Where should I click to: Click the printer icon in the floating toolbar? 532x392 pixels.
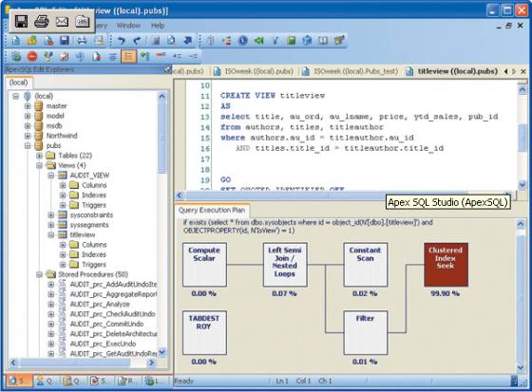click(x=42, y=22)
